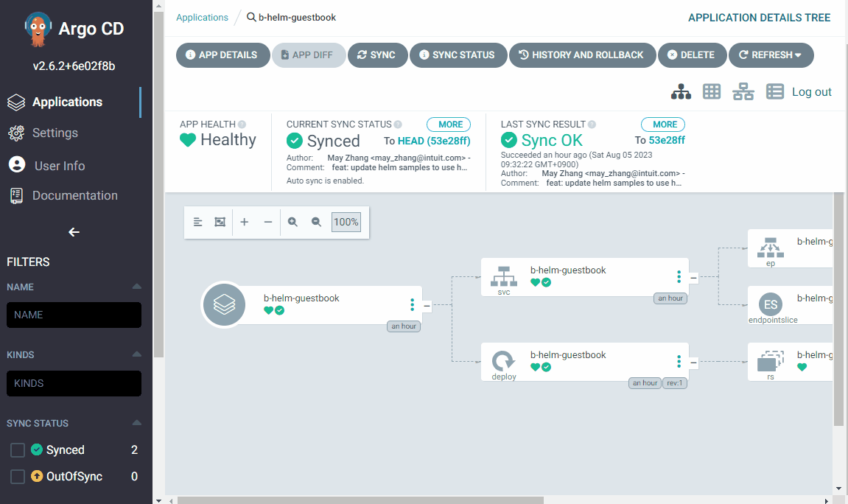Click the APP DIFF button
Image resolution: width=848 pixels, height=504 pixels.
[x=309, y=55]
